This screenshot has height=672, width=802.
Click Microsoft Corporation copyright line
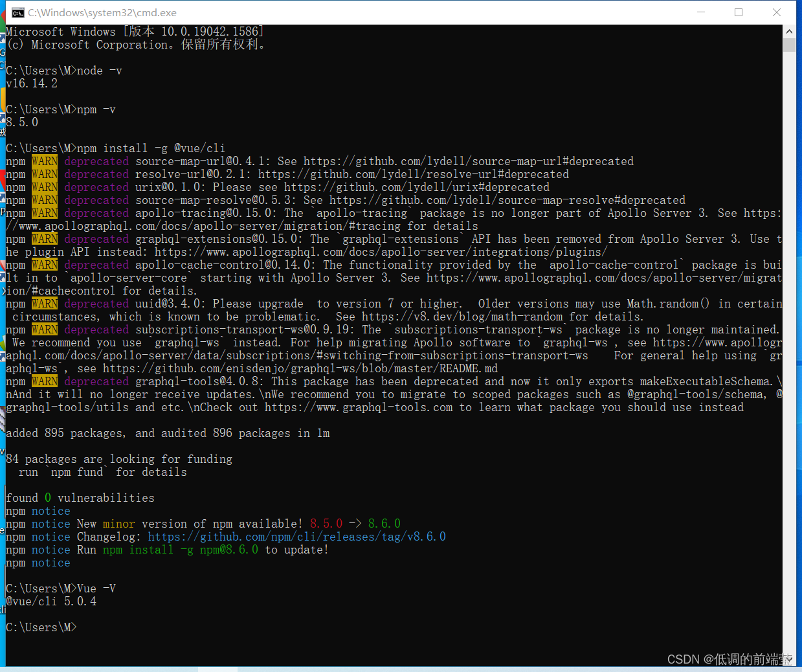pos(135,45)
